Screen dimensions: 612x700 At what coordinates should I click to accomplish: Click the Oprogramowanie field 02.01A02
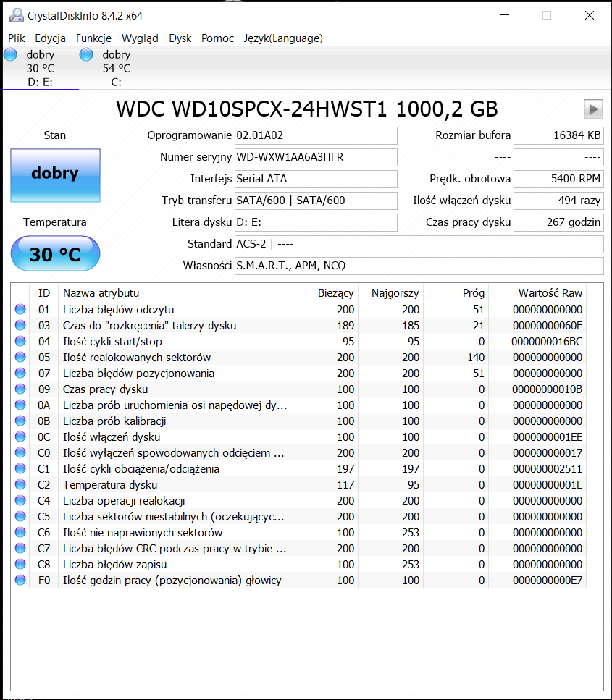pyautogui.click(x=316, y=135)
